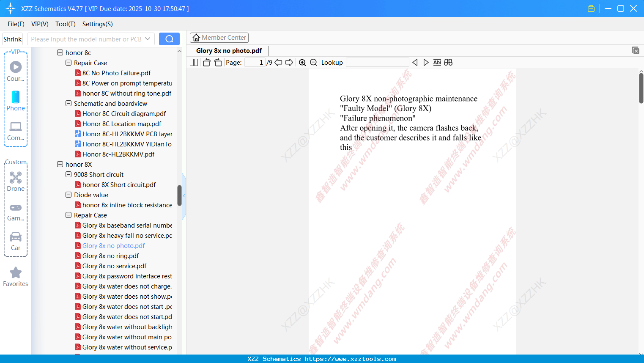Open Glory 8x water does not charge file

(x=123, y=286)
